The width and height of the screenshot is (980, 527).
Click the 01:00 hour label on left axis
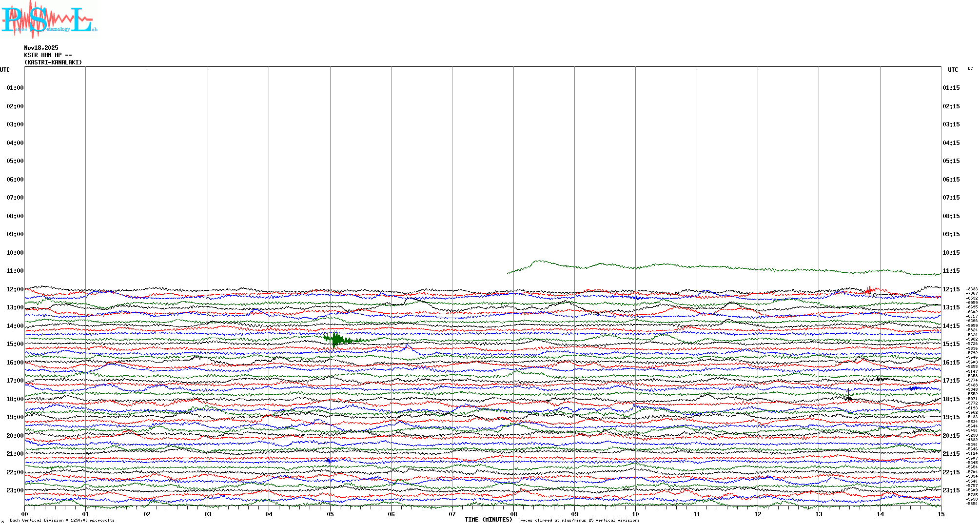click(x=15, y=88)
